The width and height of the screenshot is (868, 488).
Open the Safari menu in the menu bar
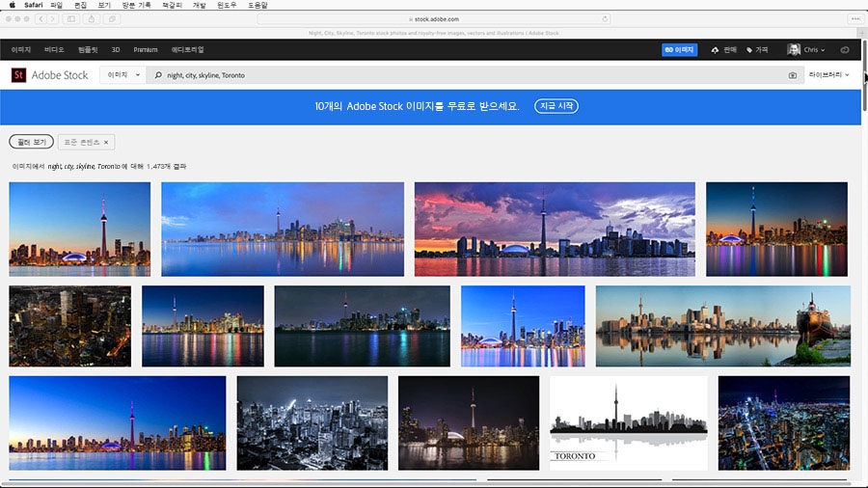(x=33, y=5)
